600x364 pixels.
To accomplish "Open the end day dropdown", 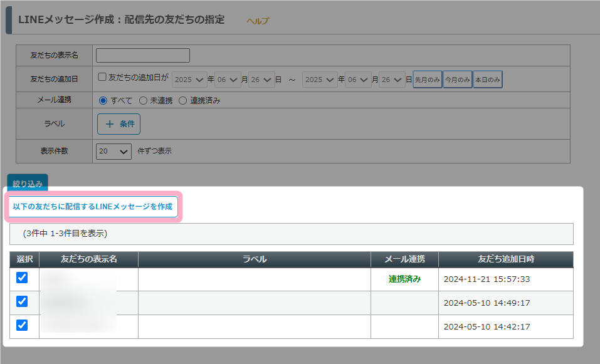I will point(392,80).
